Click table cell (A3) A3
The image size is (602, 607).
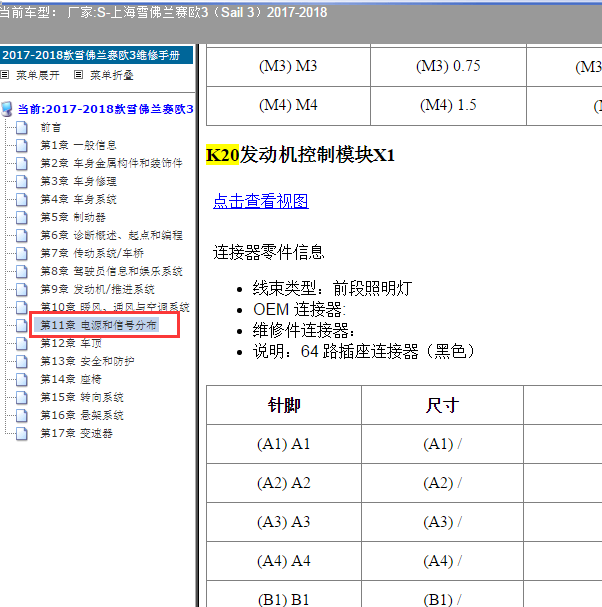click(284, 522)
